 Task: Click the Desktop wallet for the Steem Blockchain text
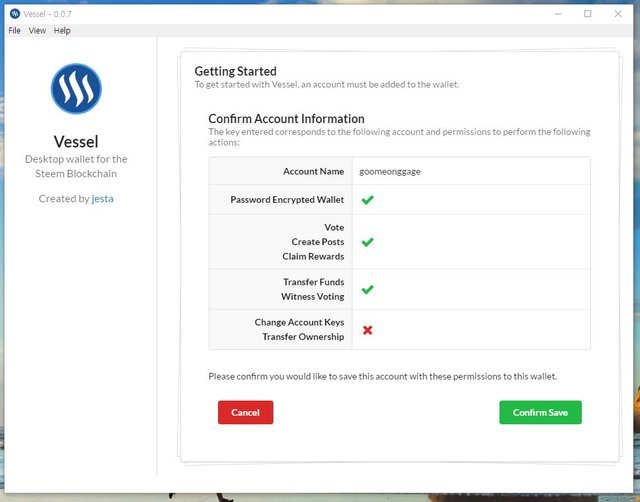point(76,166)
